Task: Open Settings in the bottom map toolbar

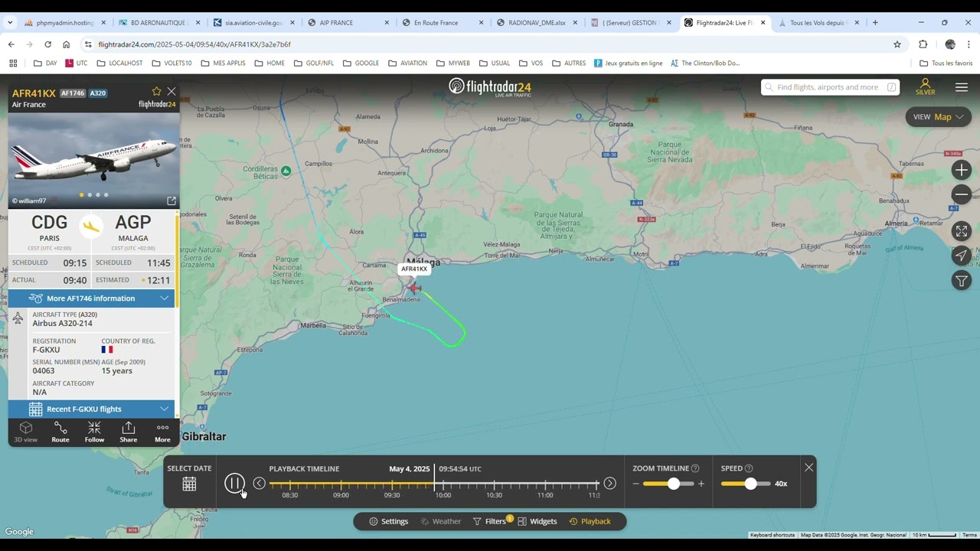Action: click(388, 522)
